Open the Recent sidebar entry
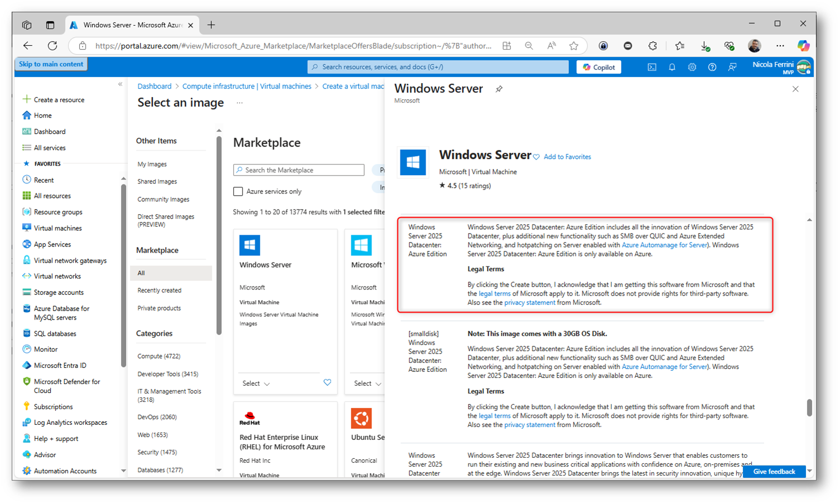Screen dimensions: 840x504 pos(44,180)
